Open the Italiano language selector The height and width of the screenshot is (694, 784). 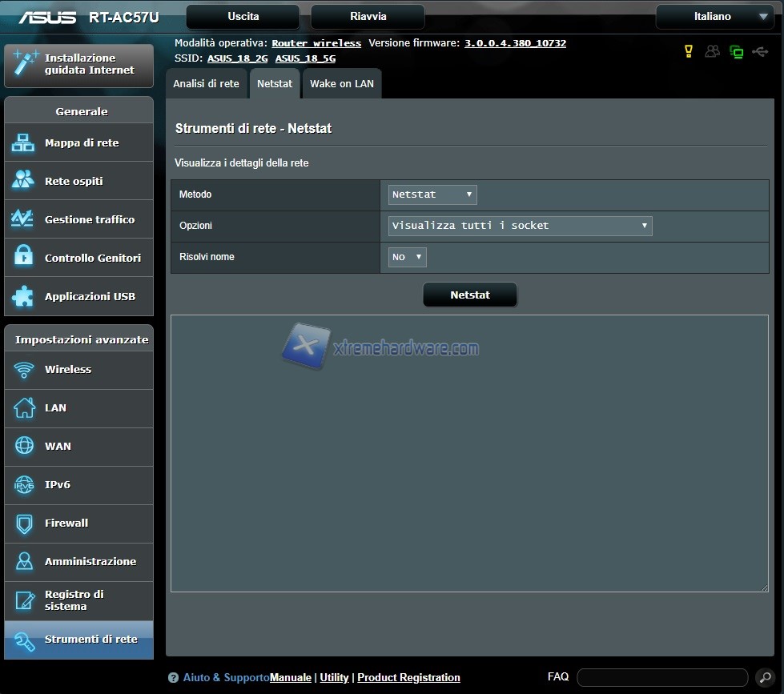(x=714, y=17)
